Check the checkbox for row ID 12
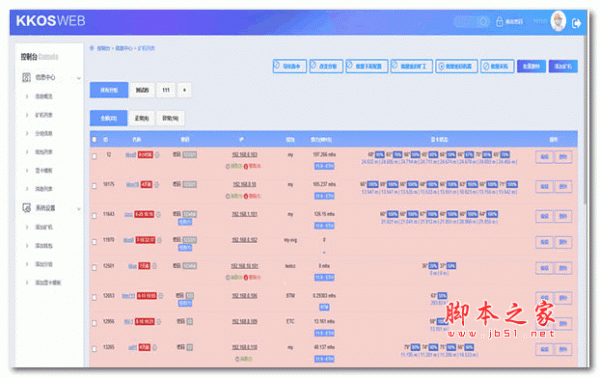Screen dimensions: 600x378 pyautogui.click(x=94, y=156)
